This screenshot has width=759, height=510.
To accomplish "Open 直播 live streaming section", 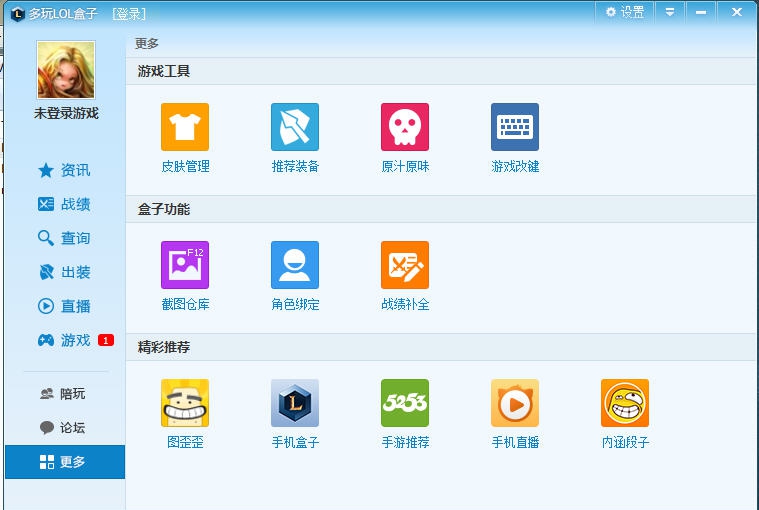I will click(x=64, y=306).
